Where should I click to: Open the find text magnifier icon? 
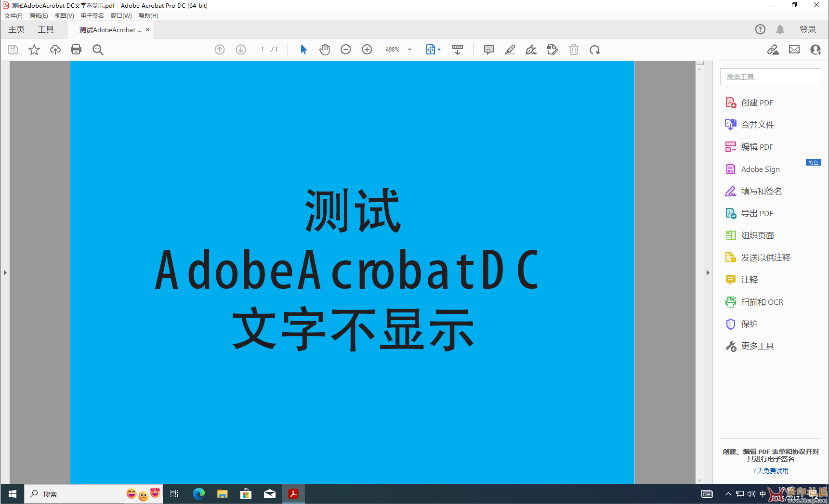tap(98, 50)
